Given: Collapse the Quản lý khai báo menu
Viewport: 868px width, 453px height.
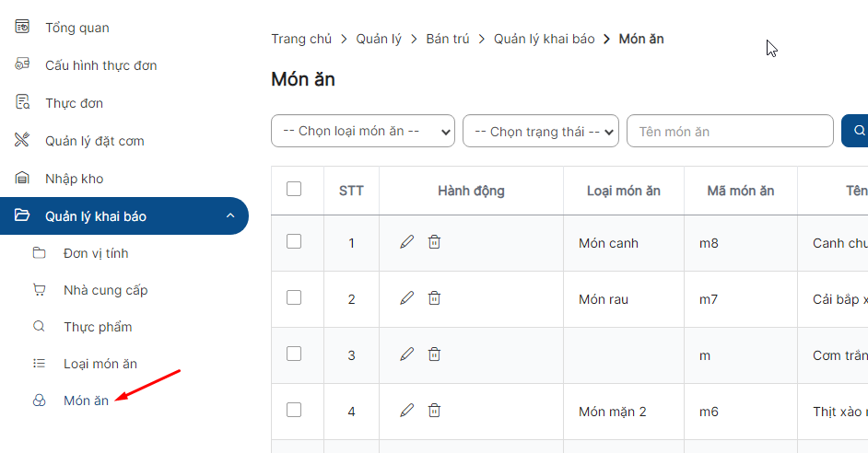Looking at the screenshot, I should click(x=230, y=215).
